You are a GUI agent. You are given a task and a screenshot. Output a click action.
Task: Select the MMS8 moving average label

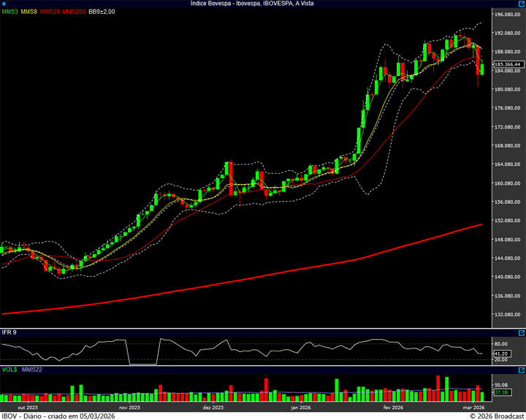click(29, 12)
